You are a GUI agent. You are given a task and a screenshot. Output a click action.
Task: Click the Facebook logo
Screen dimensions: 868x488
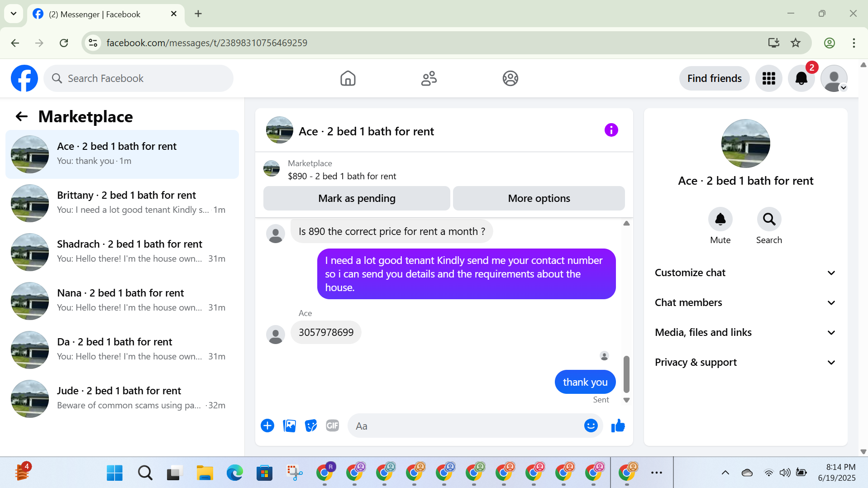pos(24,78)
